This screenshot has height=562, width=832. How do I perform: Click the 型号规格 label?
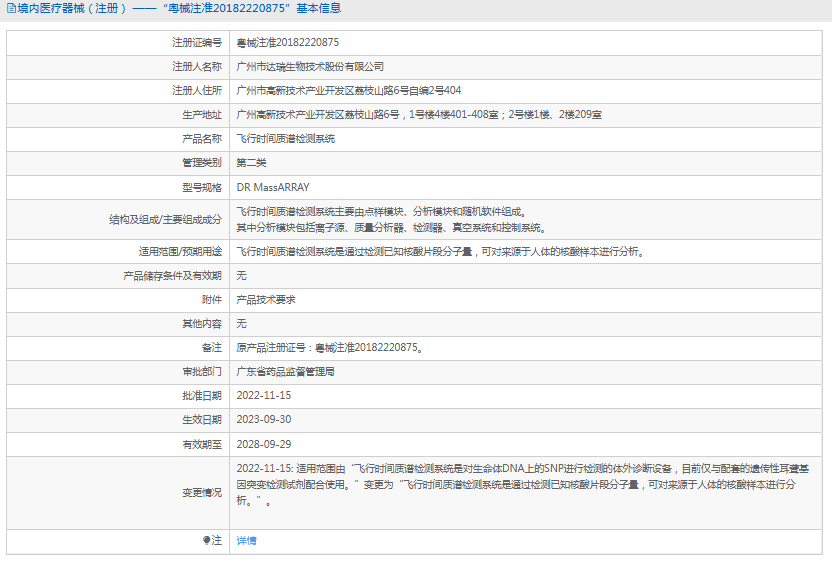point(202,187)
